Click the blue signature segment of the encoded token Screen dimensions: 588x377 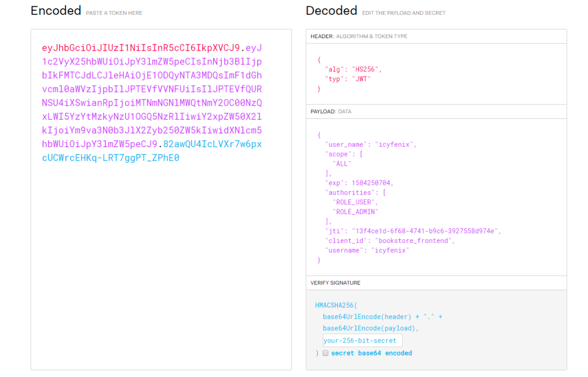click(110, 158)
